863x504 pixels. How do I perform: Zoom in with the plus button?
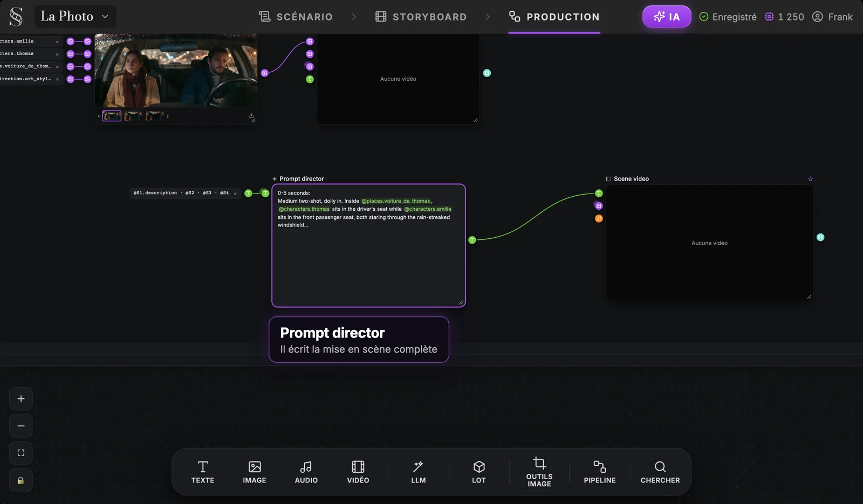[x=21, y=399]
